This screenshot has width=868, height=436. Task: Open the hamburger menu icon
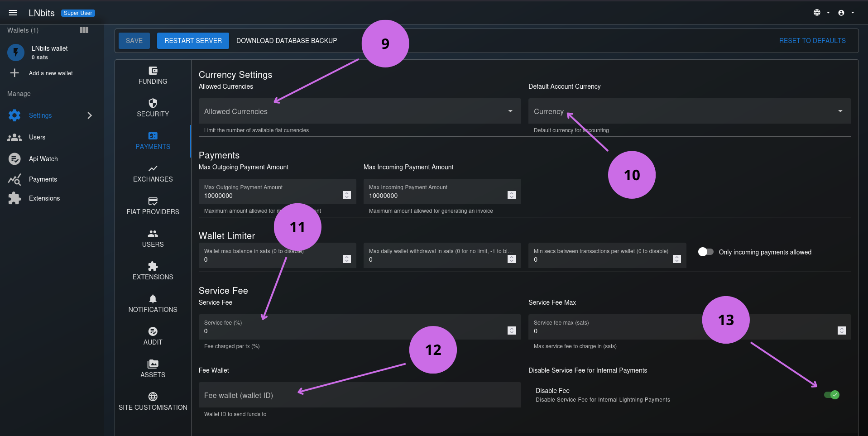tap(13, 13)
